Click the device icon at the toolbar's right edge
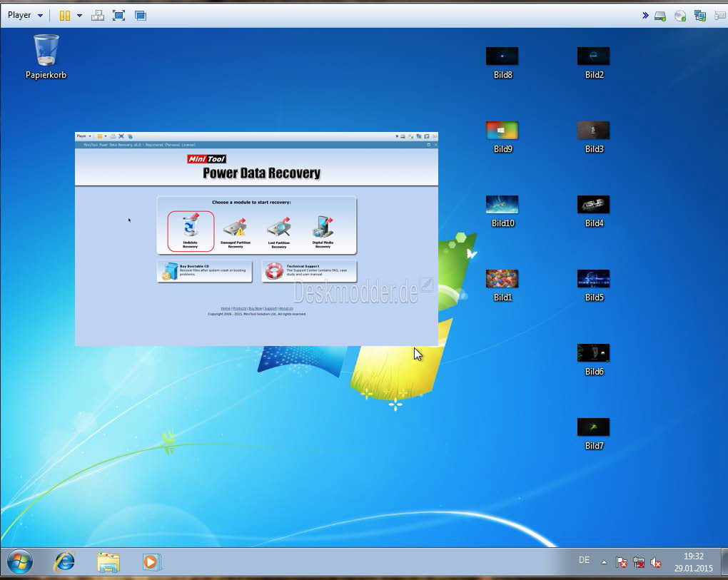Image resolution: width=728 pixels, height=580 pixels. [721, 16]
